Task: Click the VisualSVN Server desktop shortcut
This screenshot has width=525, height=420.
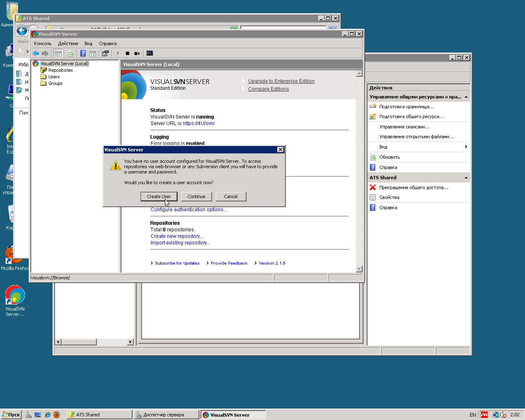Action: tap(15, 301)
